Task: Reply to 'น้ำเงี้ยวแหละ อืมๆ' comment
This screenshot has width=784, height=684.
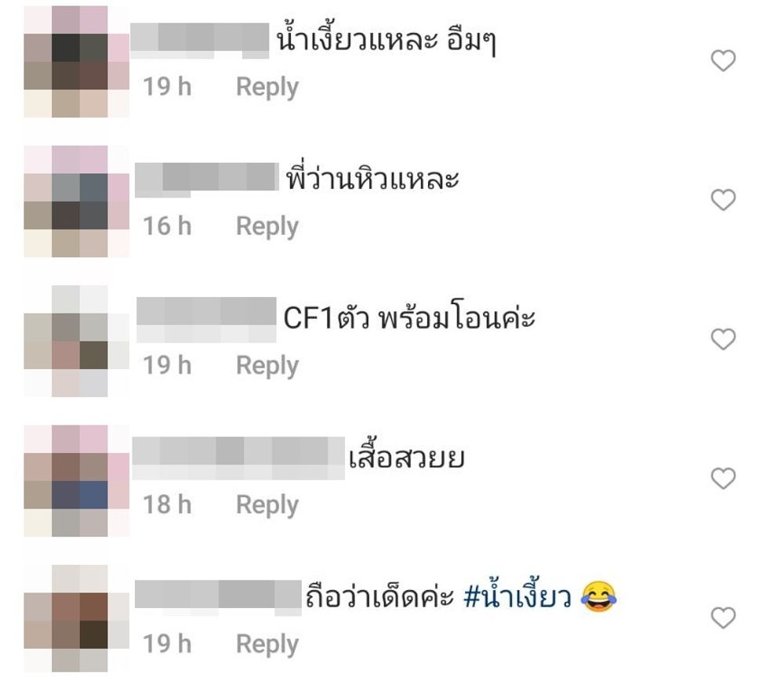Action: 267,88
